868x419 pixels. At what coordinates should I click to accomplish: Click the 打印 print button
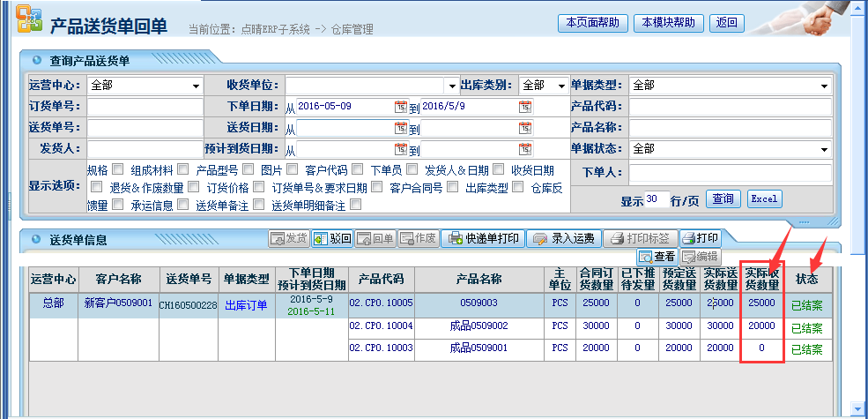click(x=701, y=238)
